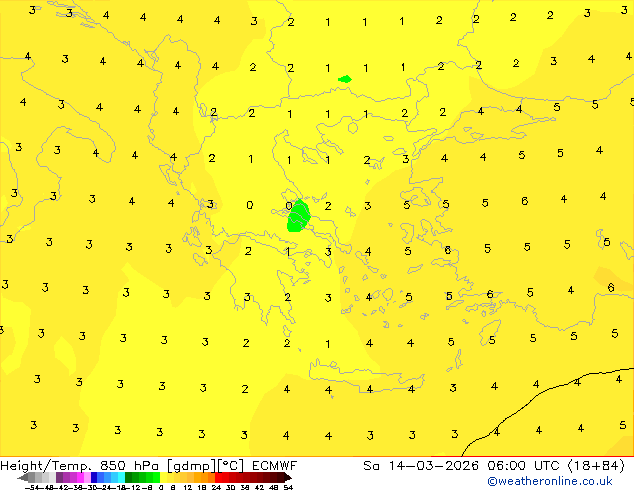Viewport: 634px width, 490px height.
Task: Pick the purple/magenta section of the legend
Action: [73, 477]
